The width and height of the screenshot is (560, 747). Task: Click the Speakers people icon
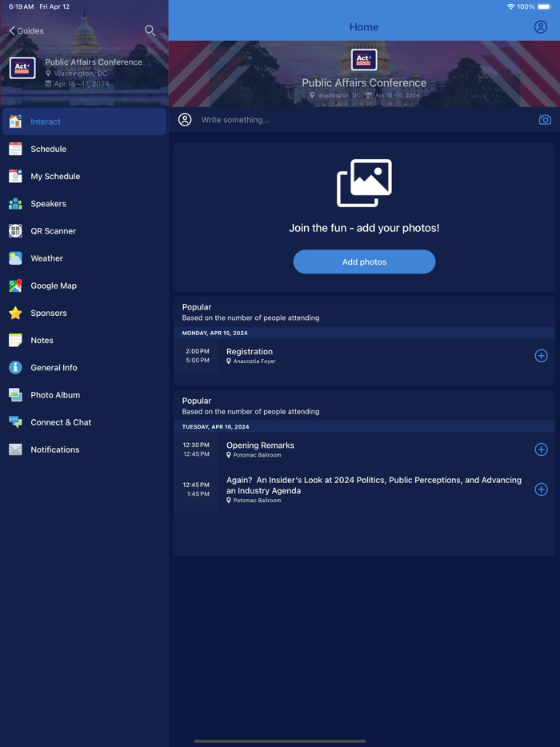pos(15,203)
